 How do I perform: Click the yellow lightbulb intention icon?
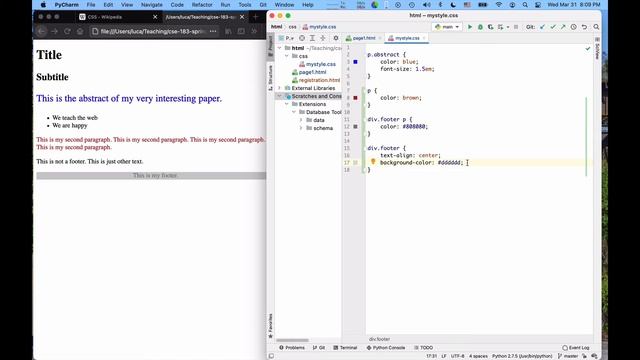coord(373,162)
